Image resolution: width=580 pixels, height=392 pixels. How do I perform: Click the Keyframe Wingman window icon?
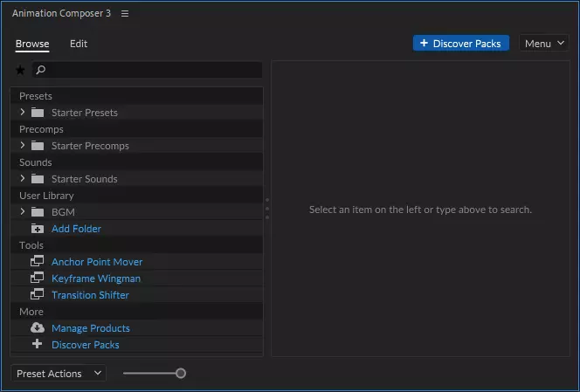click(x=37, y=278)
